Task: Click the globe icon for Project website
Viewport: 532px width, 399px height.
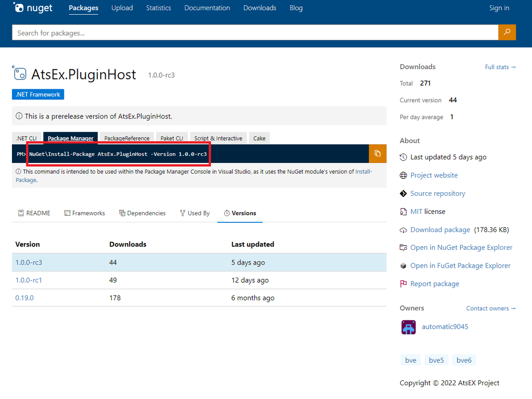Action: pos(403,175)
